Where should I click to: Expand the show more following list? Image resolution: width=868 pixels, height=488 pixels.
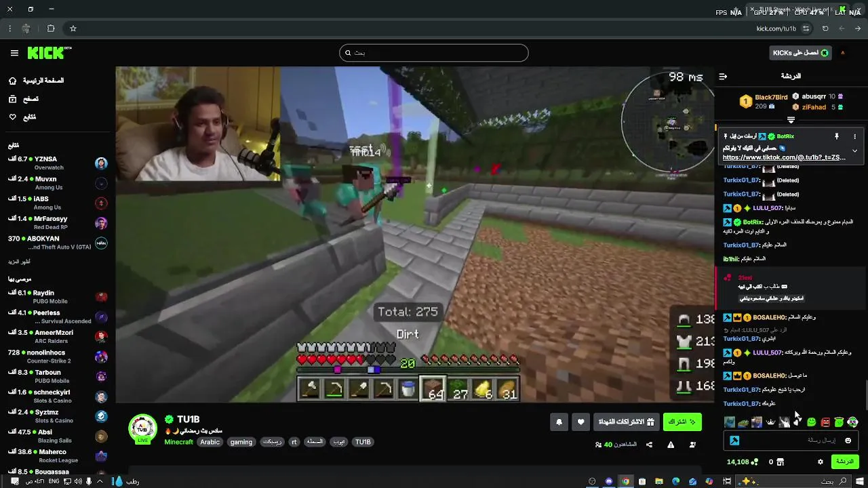19,262
